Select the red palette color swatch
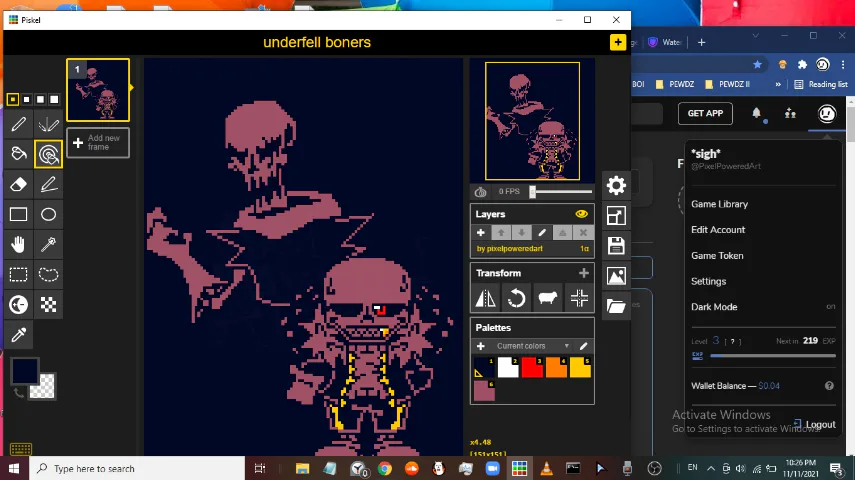Viewport: 855px width, 480px height. tap(532, 368)
